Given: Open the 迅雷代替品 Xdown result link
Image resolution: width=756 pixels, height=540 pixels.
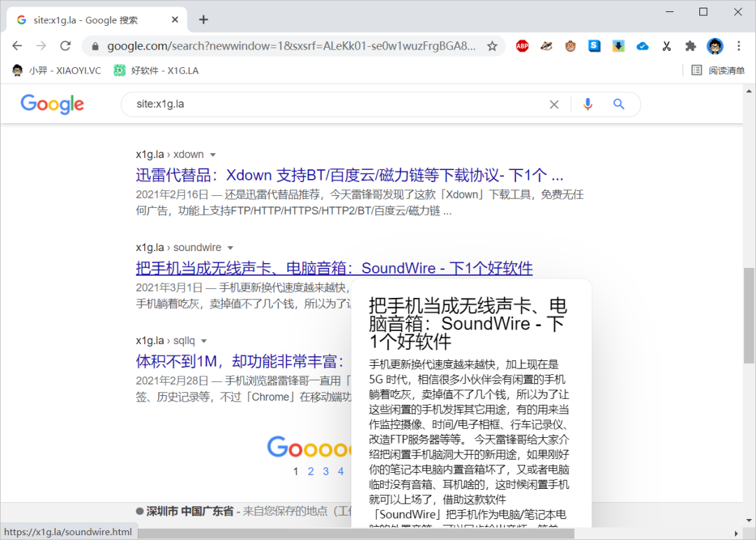Looking at the screenshot, I should pyautogui.click(x=349, y=175).
